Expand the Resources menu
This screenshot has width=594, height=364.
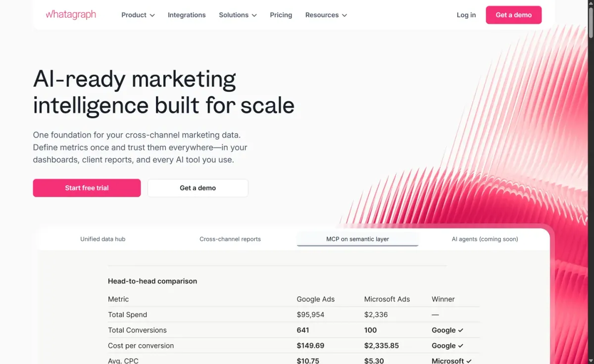(326, 15)
